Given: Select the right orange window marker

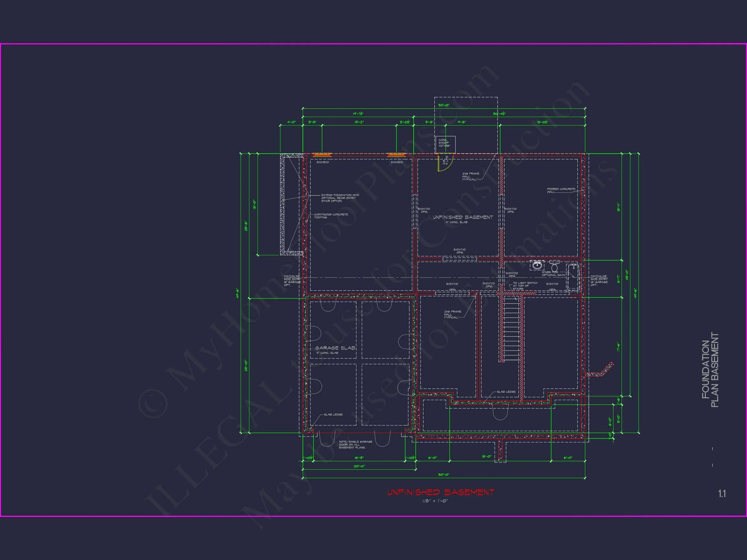Looking at the screenshot, I should point(396,155).
